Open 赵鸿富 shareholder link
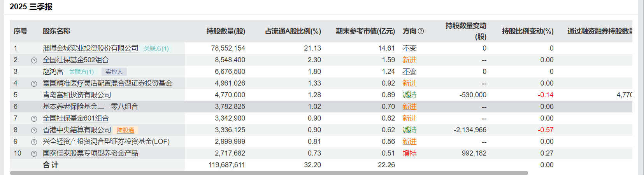This screenshot has width=644, height=175. pyautogui.click(x=53, y=72)
